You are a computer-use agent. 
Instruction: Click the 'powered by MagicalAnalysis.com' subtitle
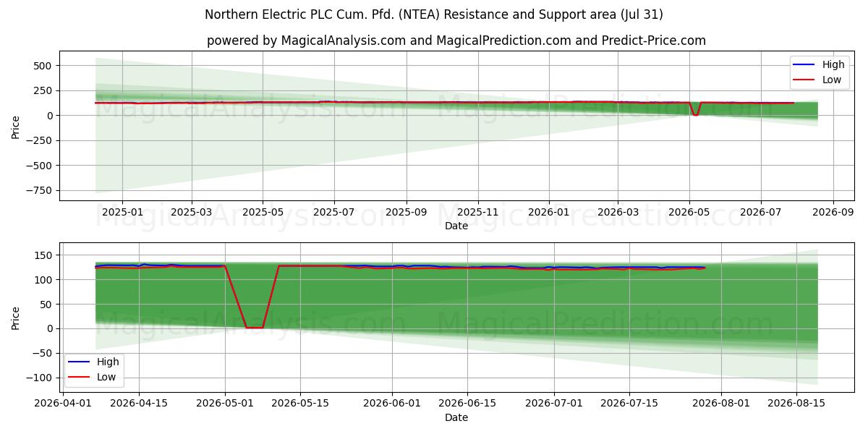(x=456, y=41)
